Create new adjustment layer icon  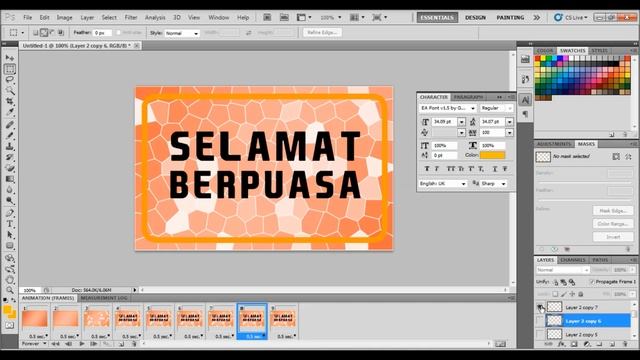(587, 344)
